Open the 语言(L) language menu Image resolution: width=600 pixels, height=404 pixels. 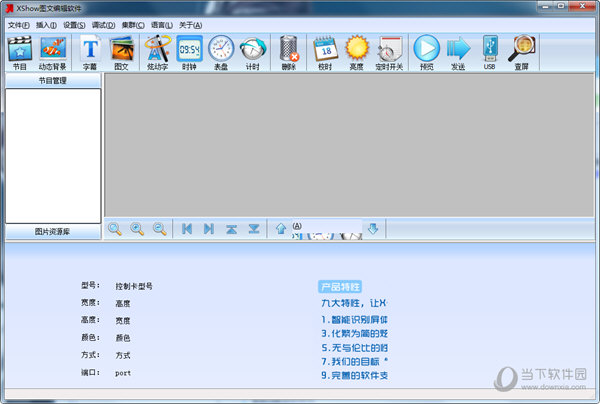pyautogui.click(x=162, y=25)
